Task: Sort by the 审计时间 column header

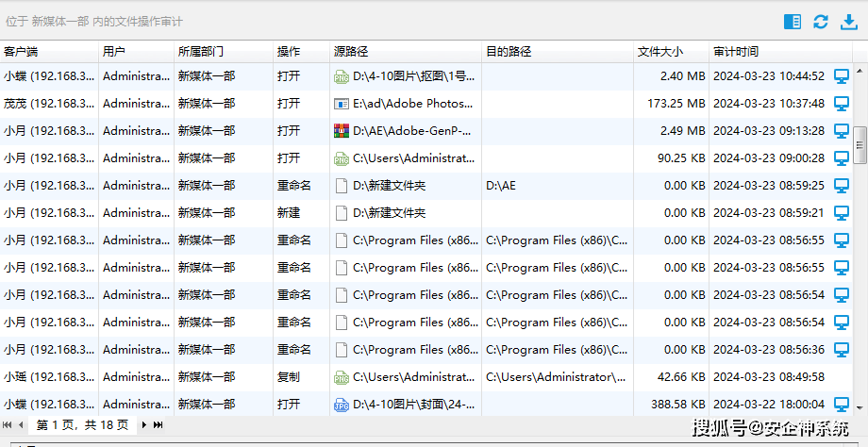Action: point(736,52)
